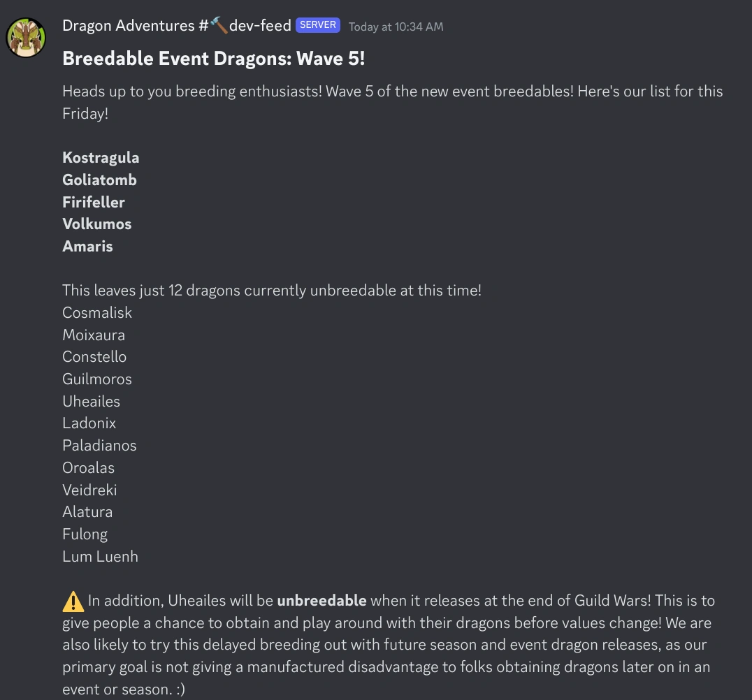Click the bolded word unbreedable in the warning paragraph

pos(323,600)
